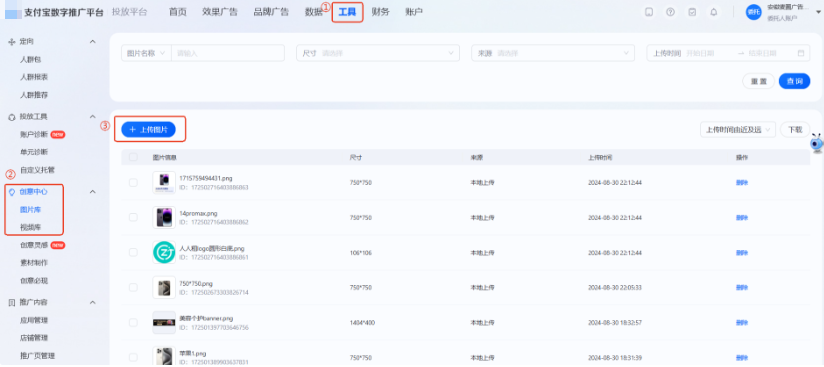Screen dimensions: 824x367
Task: Check the 美容个护banner.png row checkbox
Action: 133,322
